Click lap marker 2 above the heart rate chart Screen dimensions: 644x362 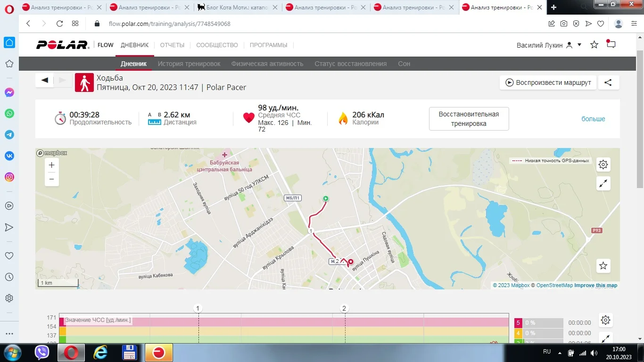[x=344, y=308]
